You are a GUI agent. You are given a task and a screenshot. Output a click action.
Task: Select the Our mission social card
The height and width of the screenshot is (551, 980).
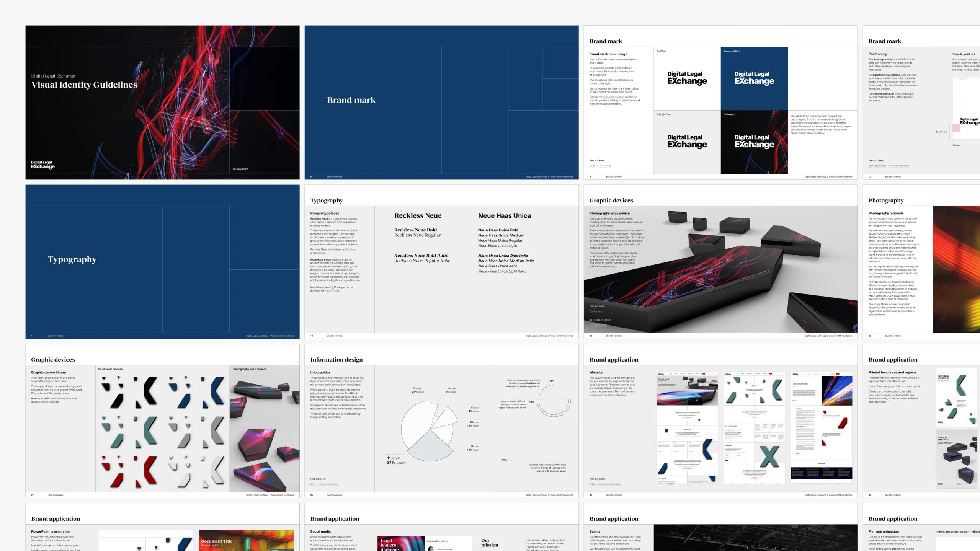(525, 543)
